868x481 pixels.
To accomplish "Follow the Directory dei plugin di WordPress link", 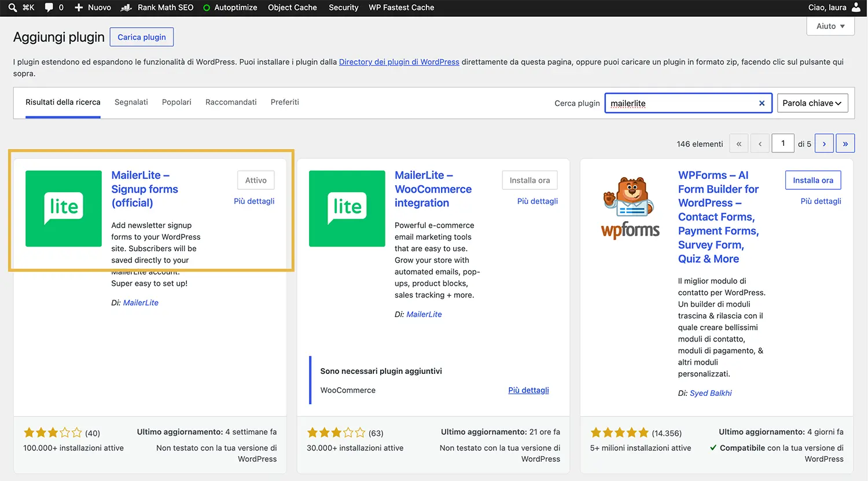I will tap(399, 62).
